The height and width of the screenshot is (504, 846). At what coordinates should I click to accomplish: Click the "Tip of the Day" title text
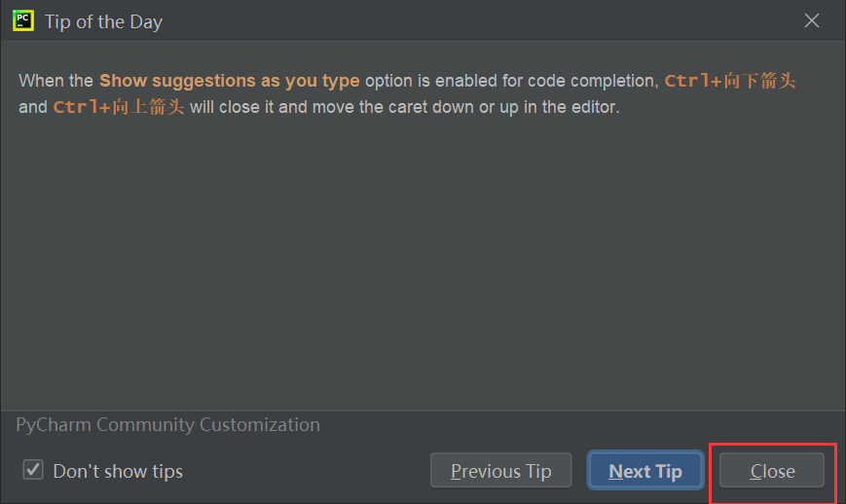(103, 21)
